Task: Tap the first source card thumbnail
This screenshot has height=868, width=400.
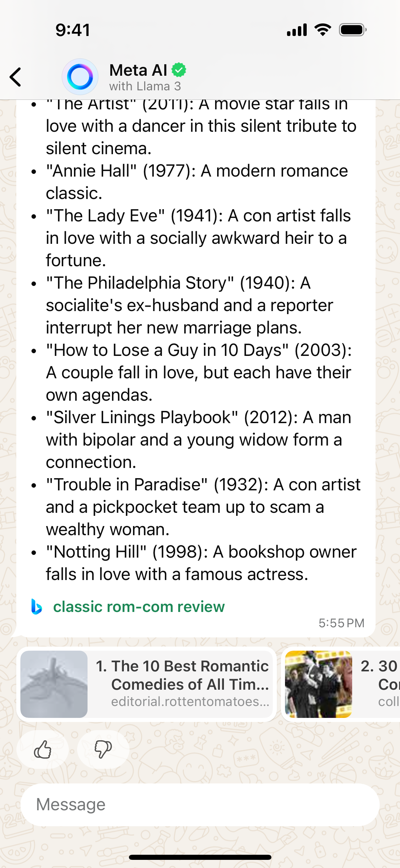Action: click(x=54, y=684)
